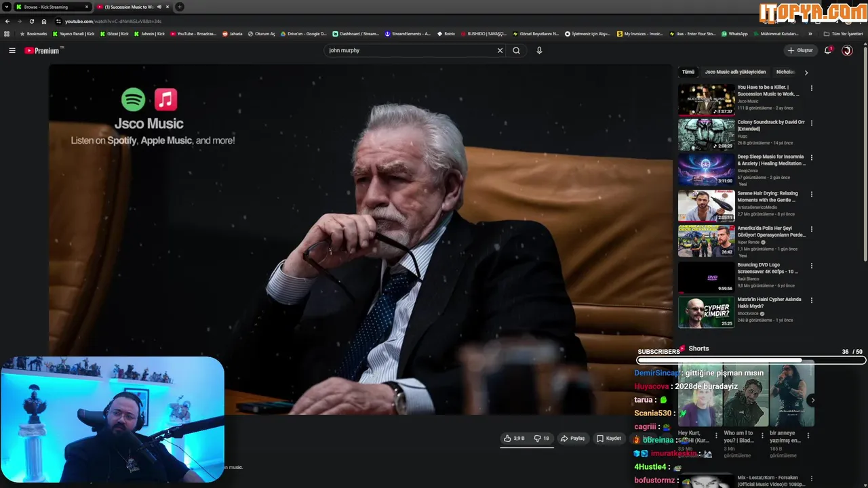868x488 pixels.
Task: Open Matrix'in Haini Cypher video title
Action: pos(769,302)
